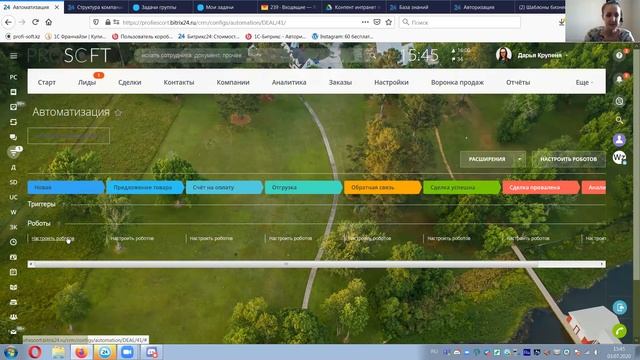This screenshot has width=640, height=360.
Task: Open the Аналитика tab
Action: click(x=289, y=82)
